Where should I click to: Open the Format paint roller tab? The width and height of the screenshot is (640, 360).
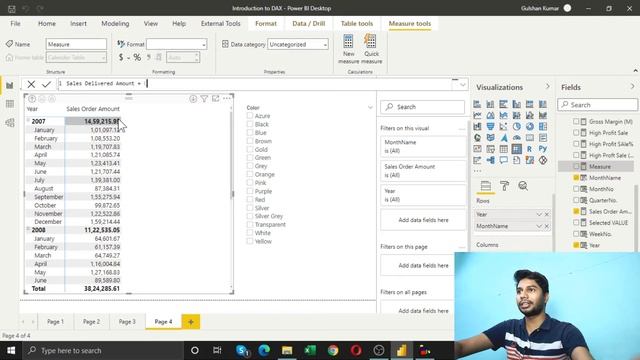click(504, 186)
